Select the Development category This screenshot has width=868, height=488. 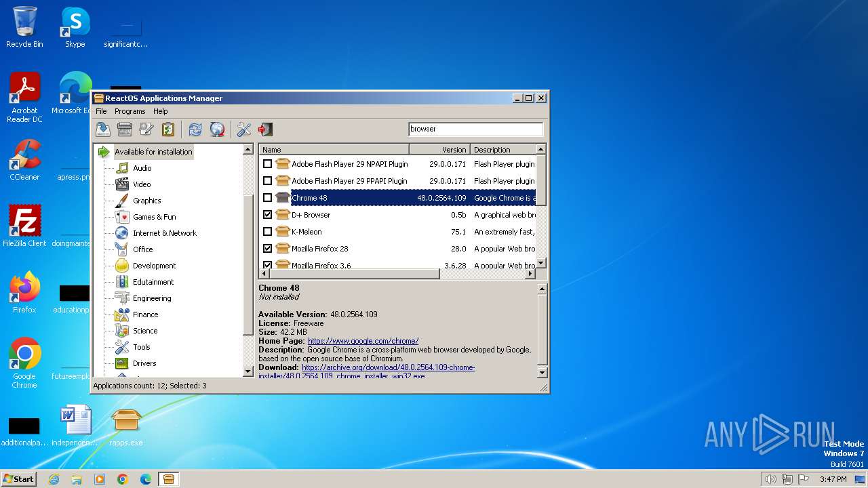[154, 266]
